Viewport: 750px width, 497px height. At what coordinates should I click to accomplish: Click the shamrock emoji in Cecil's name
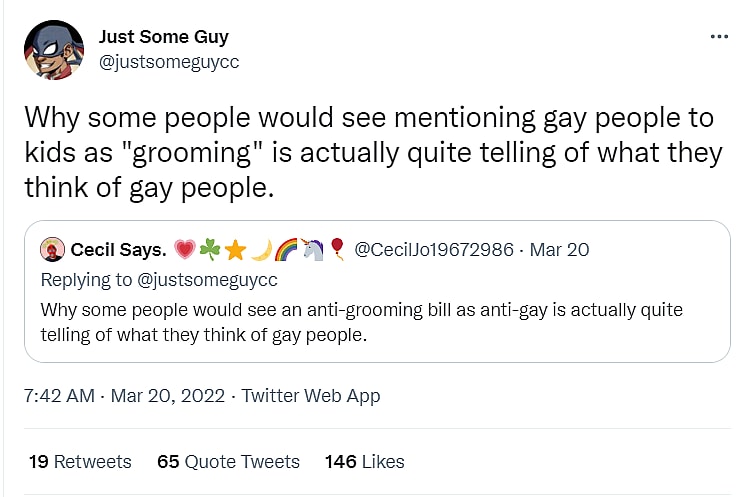click(x=210, y=249)
